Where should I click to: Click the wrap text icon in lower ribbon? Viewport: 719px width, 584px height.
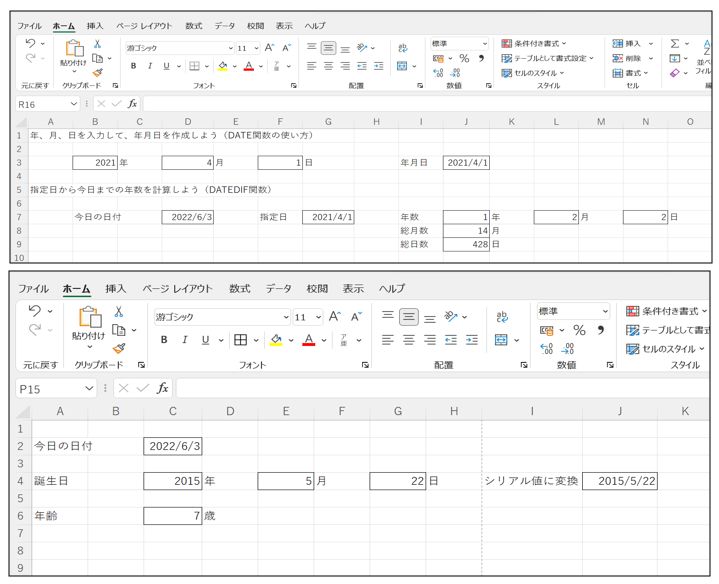point(501,316)
